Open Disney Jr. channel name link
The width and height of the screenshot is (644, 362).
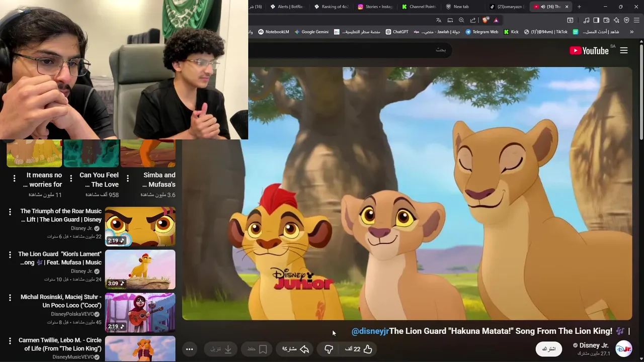tap(594, 345)
